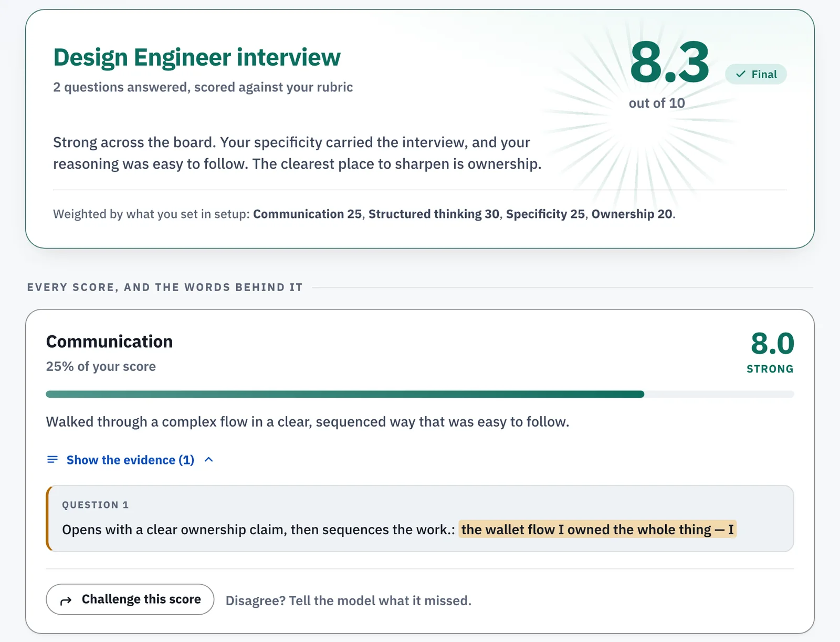Click the chevron next to Show the evidence
Image resolution: width=840 pixels, height=642 pixels.
click(208, 460)
